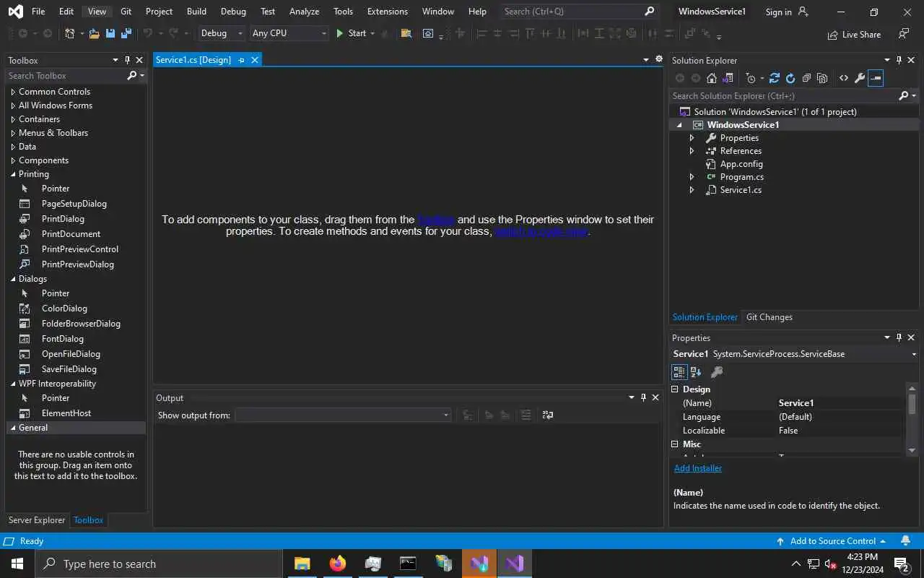Image resolution: width=924 pixels, height=578 pixels.
Task: Click the Toggle Word Wrap icon in Output
Action: point(548,415)
